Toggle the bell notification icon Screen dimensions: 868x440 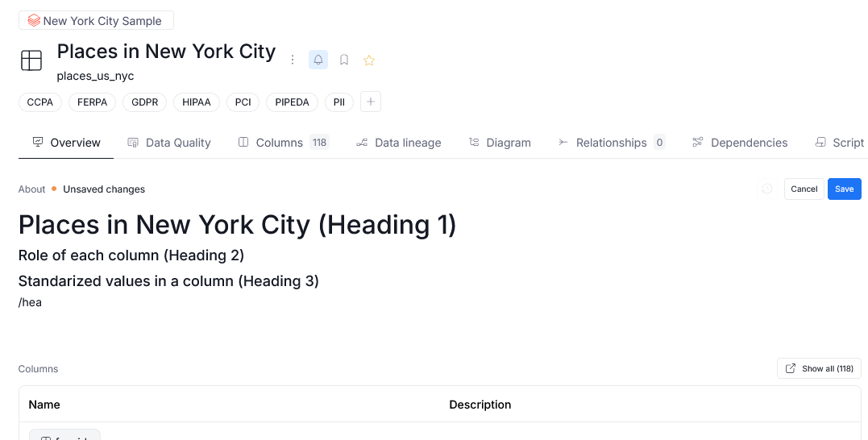pos(318,60)
